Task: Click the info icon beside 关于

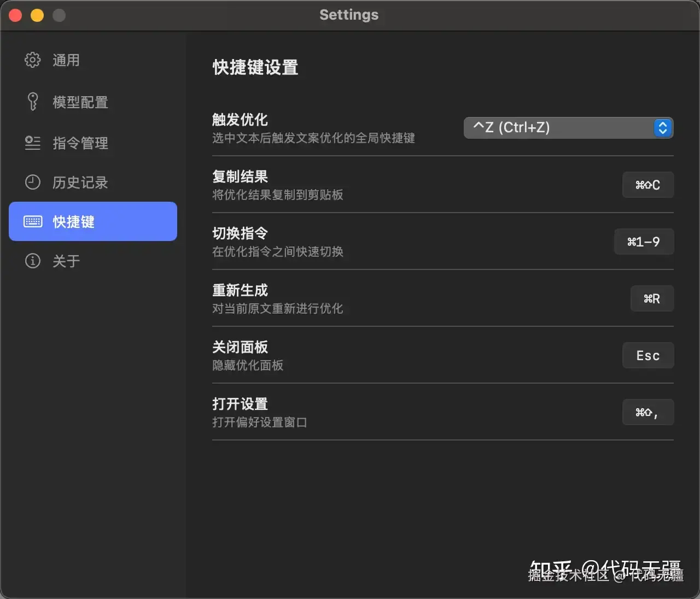Action: pyautogui.click(x=33, y=261)
